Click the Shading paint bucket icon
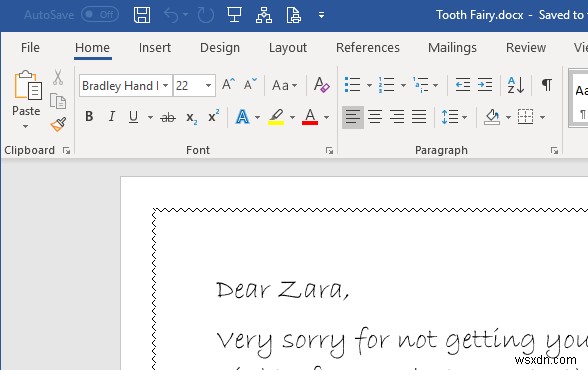This screenshot has height=370, width=588. coord(492,117)
